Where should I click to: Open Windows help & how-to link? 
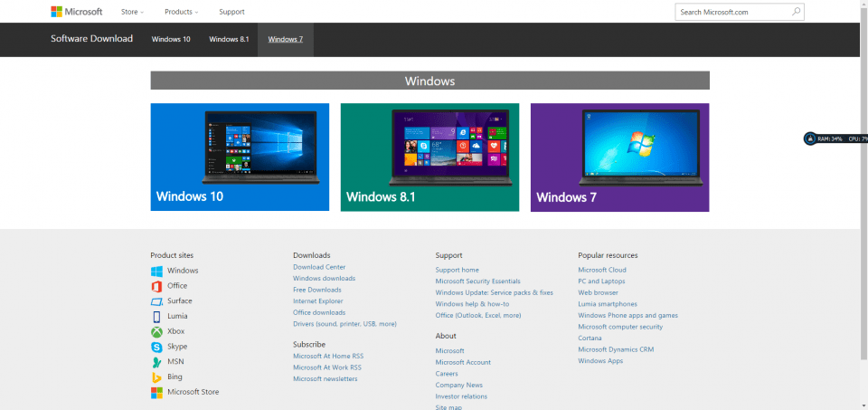click(472, 304)
